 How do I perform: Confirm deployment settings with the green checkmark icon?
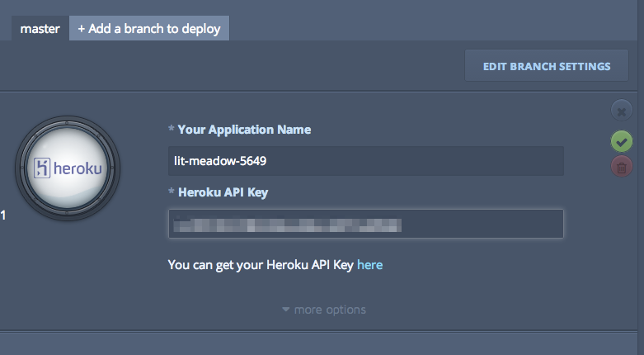point(622,142)
